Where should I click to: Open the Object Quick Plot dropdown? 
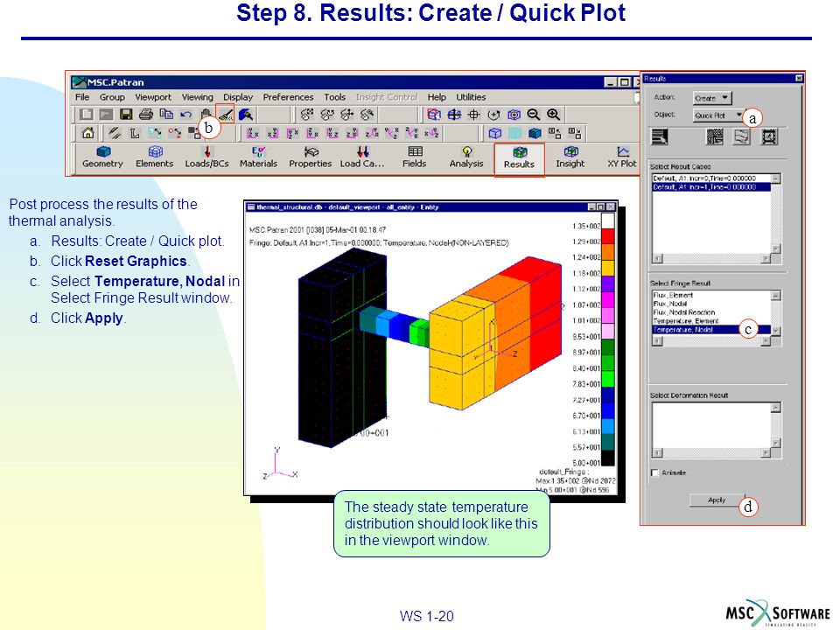(x=717, y=115)
